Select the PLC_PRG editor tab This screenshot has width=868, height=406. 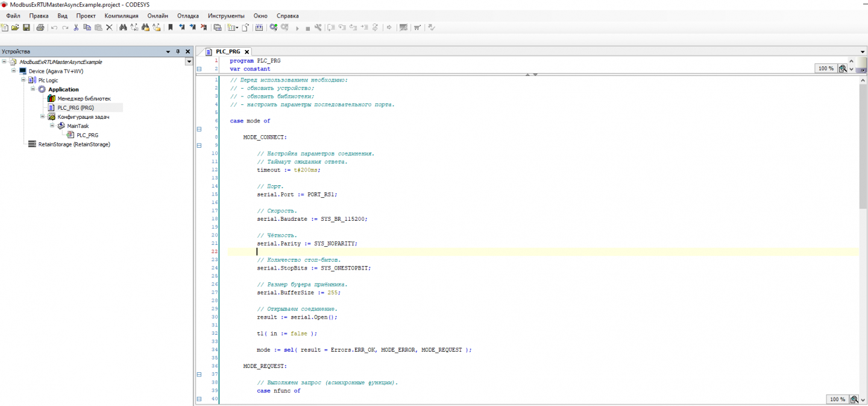(227, 52)
